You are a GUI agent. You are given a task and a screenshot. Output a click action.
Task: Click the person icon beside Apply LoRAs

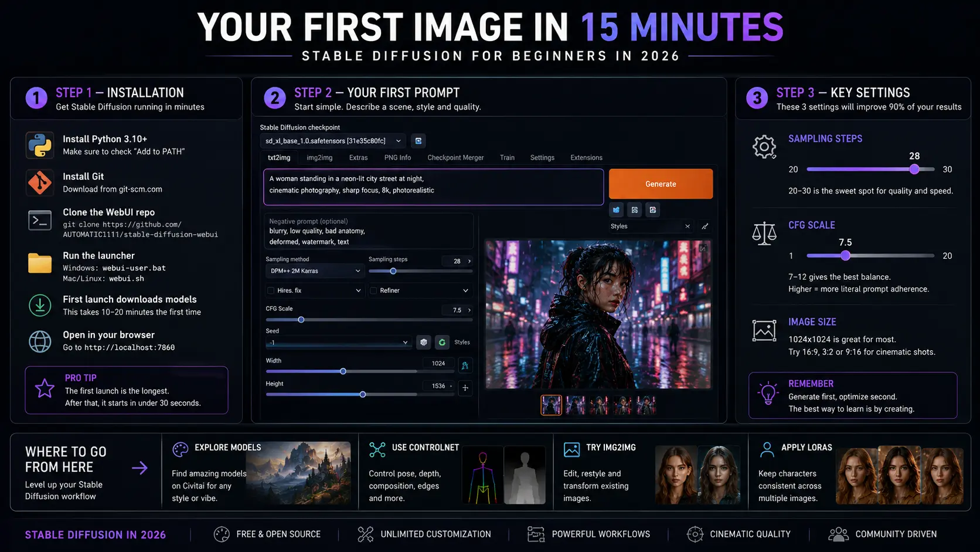click(x=767, y=449)
